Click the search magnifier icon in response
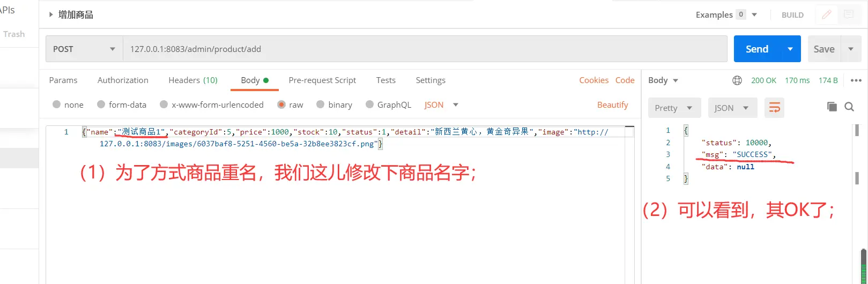 [x=849, y=107]
